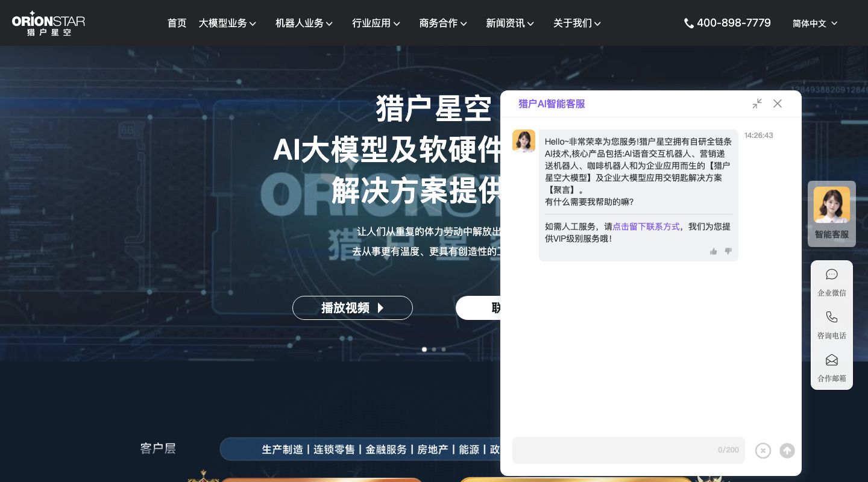Click the 房地产 customer label
The image size is (868, 482).
click(433, 449)
